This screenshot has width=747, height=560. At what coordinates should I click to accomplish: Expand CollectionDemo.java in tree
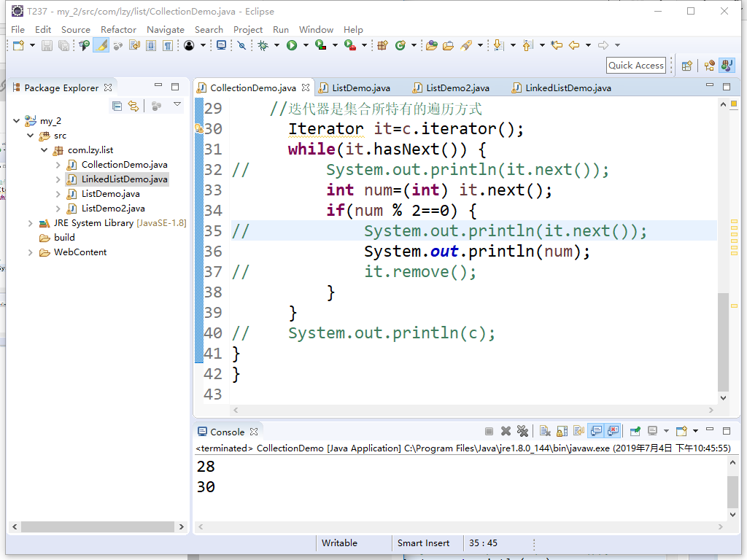(58, 165)
